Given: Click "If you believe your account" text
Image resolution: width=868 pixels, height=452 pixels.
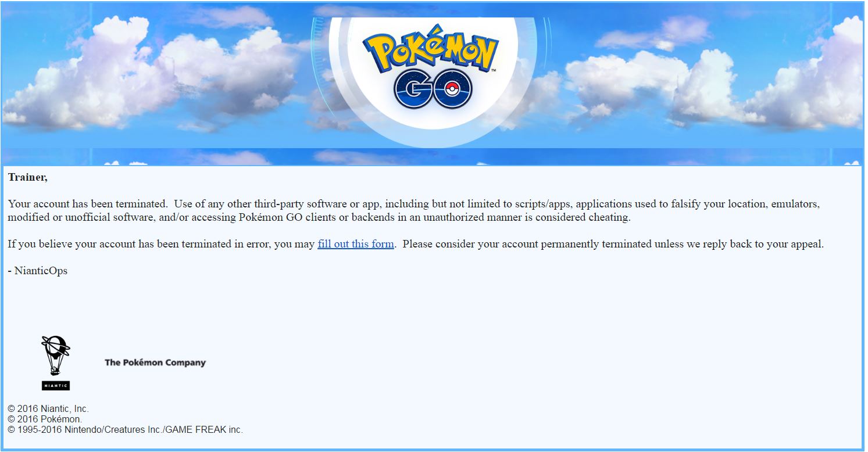Looking at the screenshot, I should click(72, 244).
